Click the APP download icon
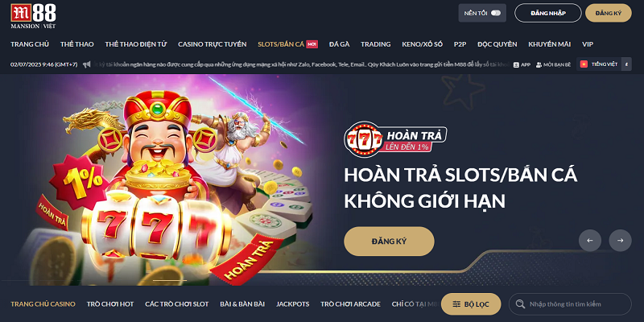Image resolution: width=644 pixels, height=322 pixels. pyautogui.click(x=516, y=64)
